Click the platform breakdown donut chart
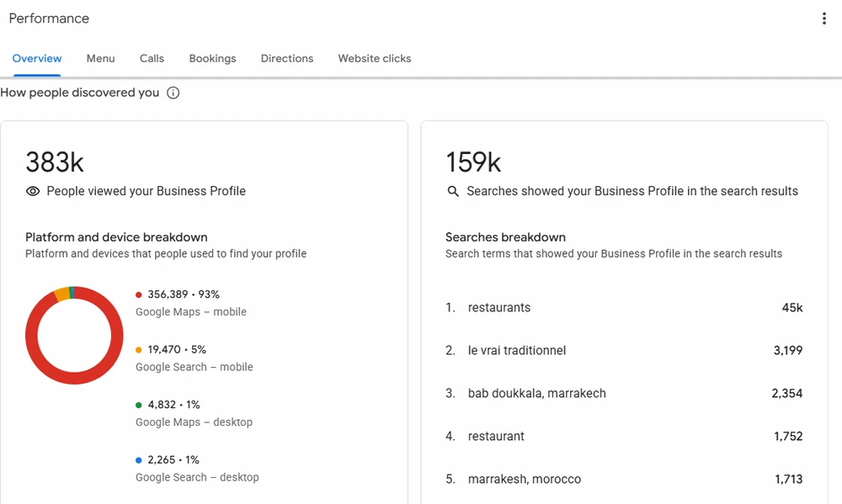This screenshot has width=842, height=504. point(74,335)
